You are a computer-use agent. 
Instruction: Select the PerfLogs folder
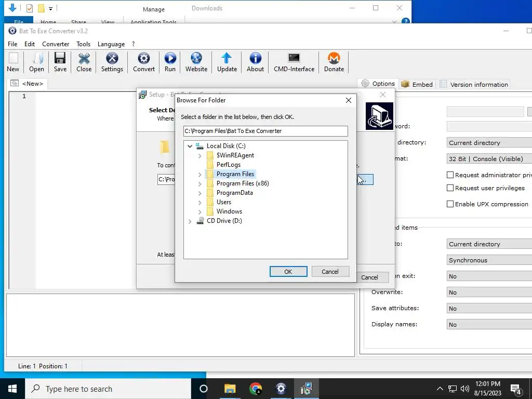(x=229, y=165)
